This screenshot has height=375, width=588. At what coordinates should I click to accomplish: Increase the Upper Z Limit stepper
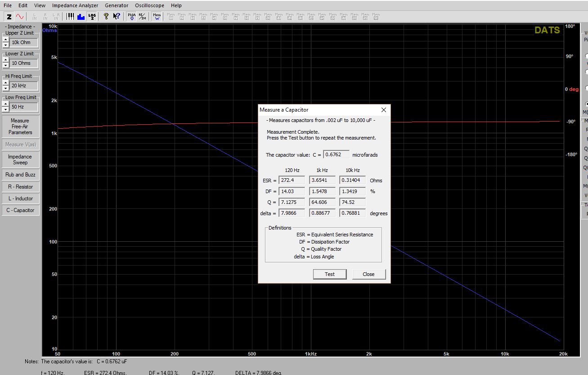pos(5,40)
